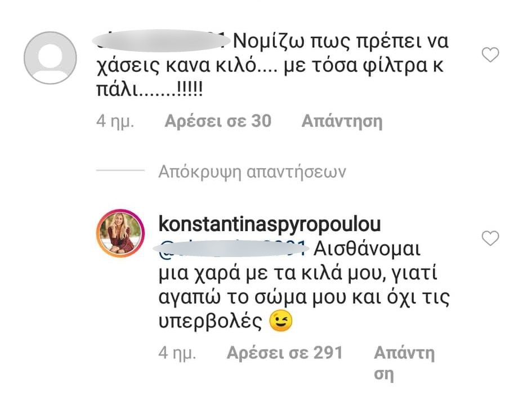Open the konstantinaspyropoulou username profile

270,224
